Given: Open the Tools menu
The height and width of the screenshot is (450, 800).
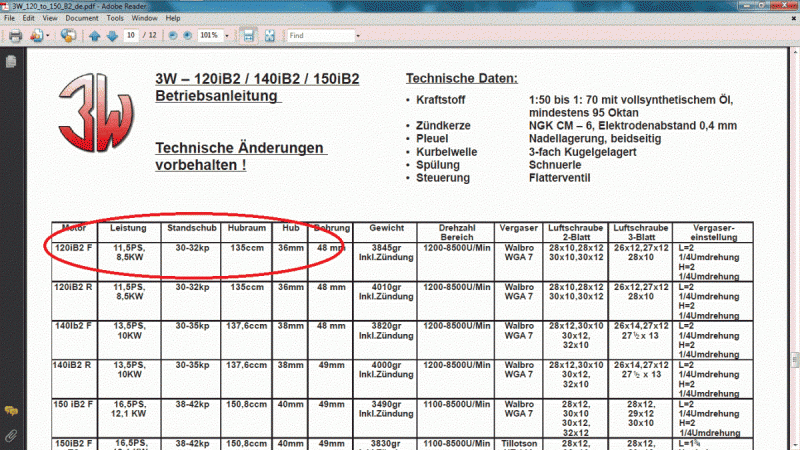Looking at the screenshot, I should click(x=116, y=18).
